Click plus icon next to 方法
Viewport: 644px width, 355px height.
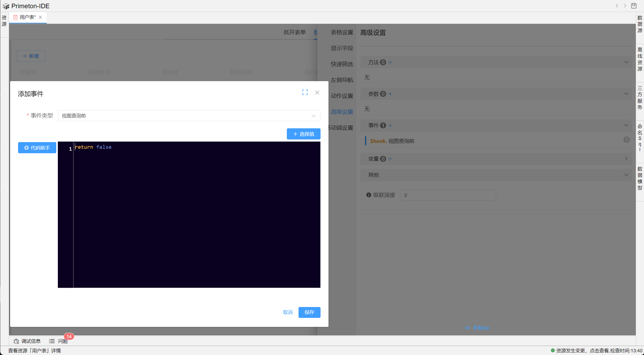(390, 62)
